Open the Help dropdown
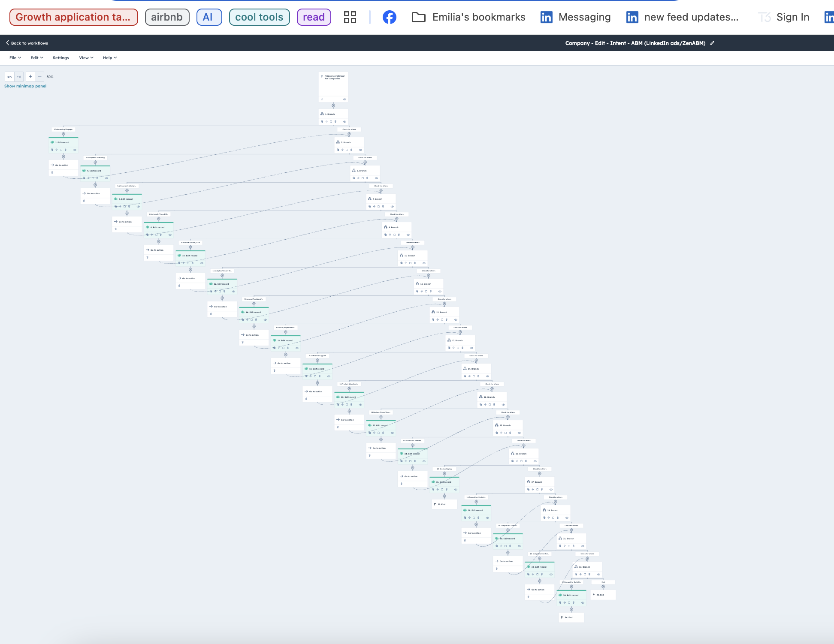The height and width of the screenshot is (644, 834). pos(109,57)
